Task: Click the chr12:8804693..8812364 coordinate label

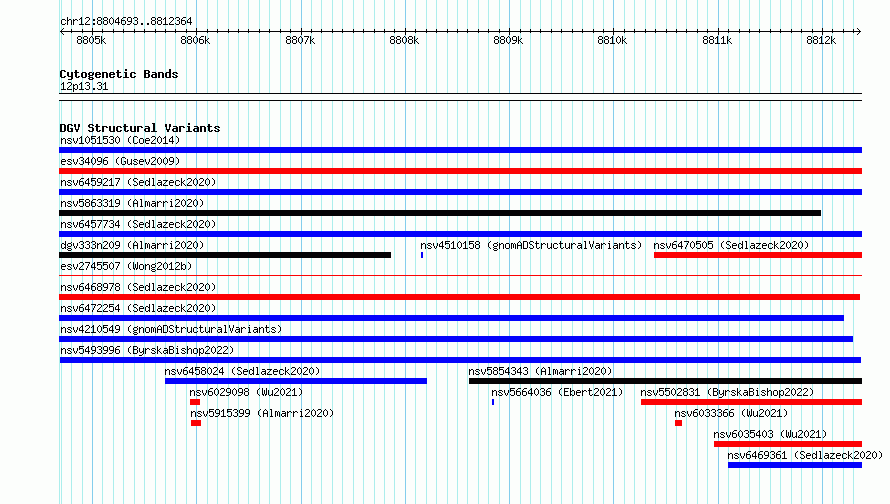Action: (126, 22)
